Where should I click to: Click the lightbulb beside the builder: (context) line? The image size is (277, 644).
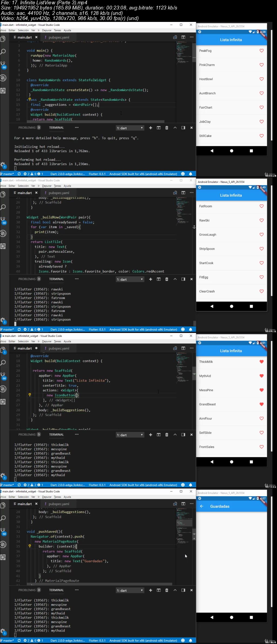[30, 546]
